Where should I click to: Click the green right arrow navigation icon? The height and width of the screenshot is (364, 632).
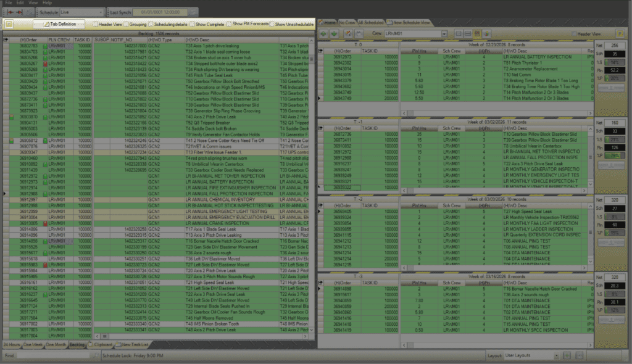pyautogui.click(x=335, y=33)
